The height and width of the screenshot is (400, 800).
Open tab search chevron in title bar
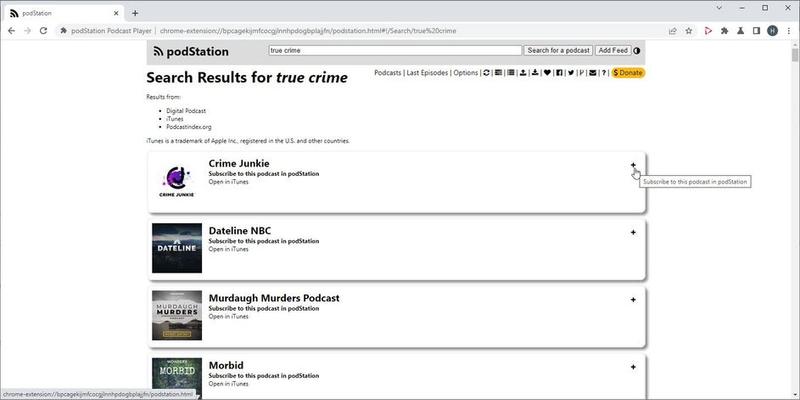pyautogui.click(x=719, y=8)
